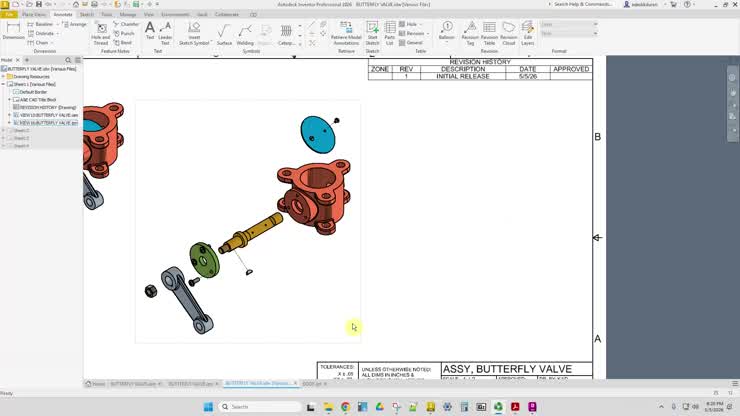Open the shopping cart icon in title bar
Image resolution: width=740 pixels, height=416 pixels.
(x=673, y=4)
